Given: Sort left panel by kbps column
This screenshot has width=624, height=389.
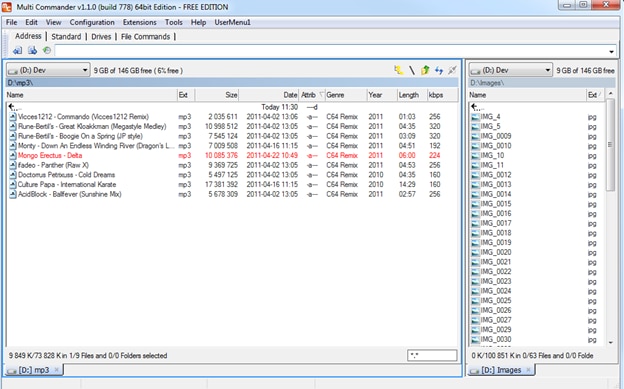Looking at the screenshot, I should [x=442, y=95].
